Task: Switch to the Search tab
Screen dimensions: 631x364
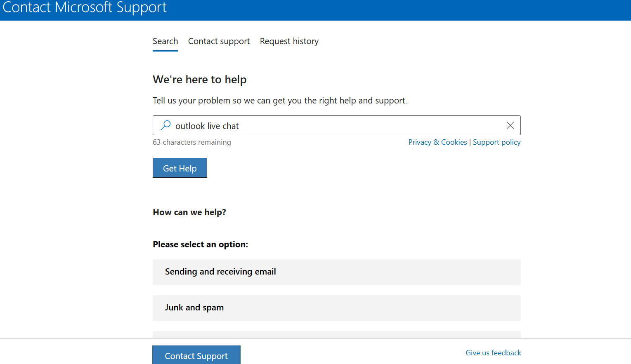Action: pyautogui.click(x=165, y=41)
